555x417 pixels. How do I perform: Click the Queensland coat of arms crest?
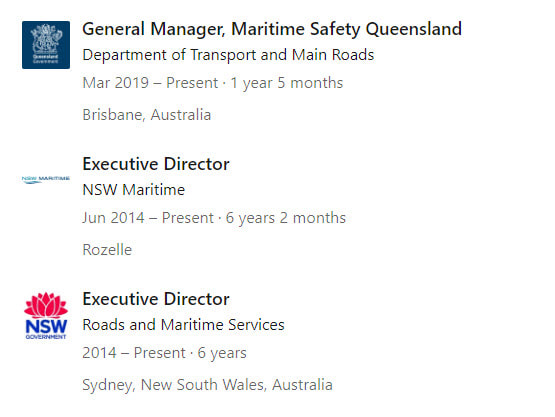(46, 38)
